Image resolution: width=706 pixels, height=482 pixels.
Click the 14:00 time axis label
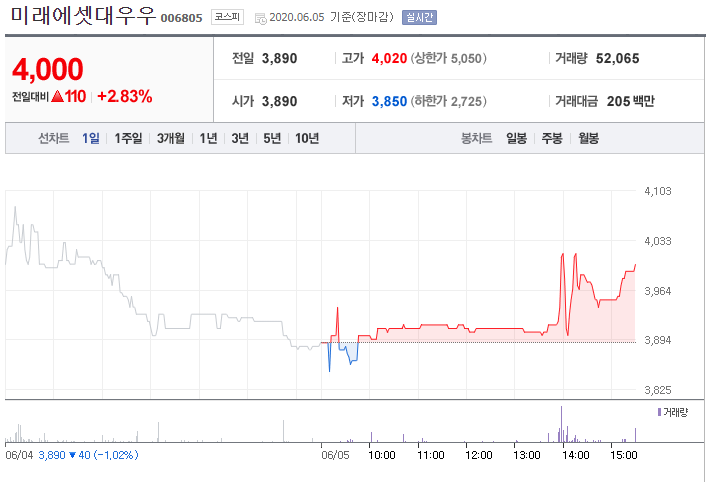click(x=575, y=455)
